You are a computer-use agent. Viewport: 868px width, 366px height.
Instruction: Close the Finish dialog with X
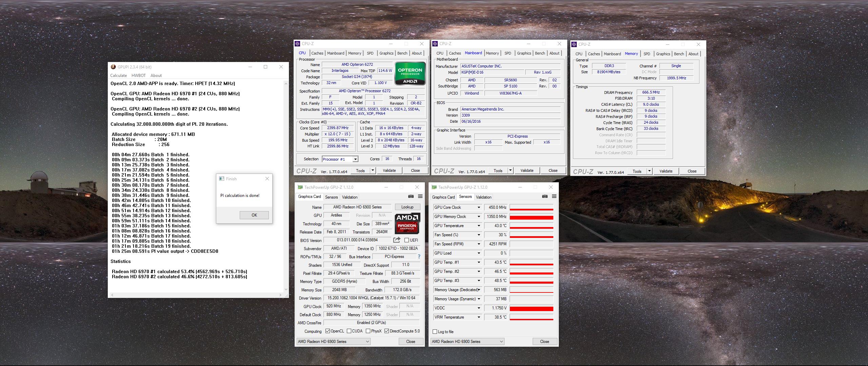(x=267, y=179)
